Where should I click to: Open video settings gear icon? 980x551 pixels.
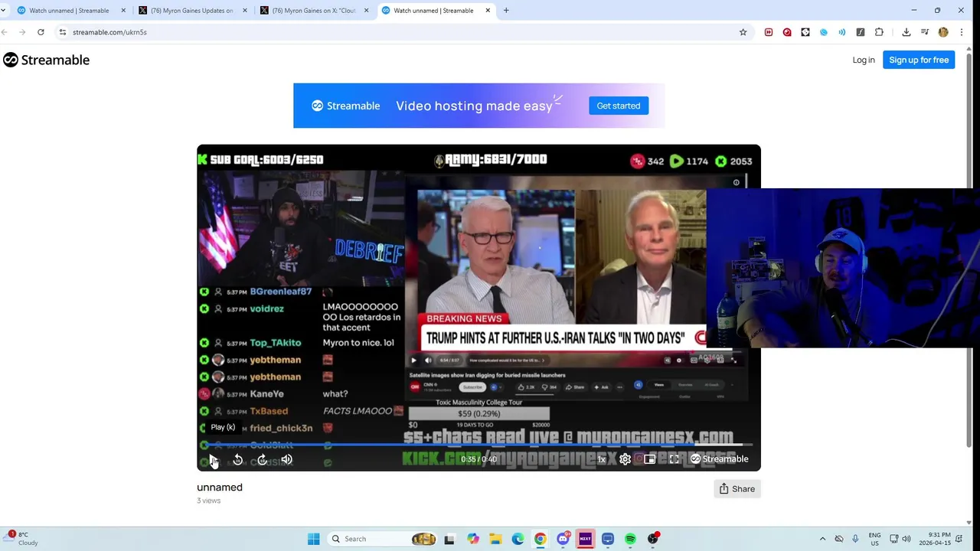click(x=625, y=459)
